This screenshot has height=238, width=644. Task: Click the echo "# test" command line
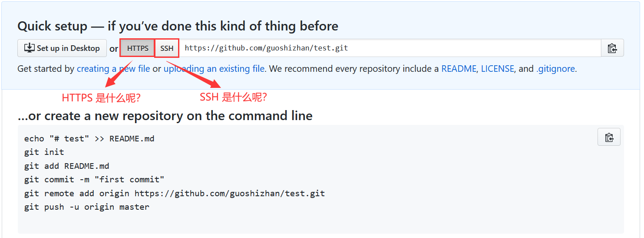point(89,138)
